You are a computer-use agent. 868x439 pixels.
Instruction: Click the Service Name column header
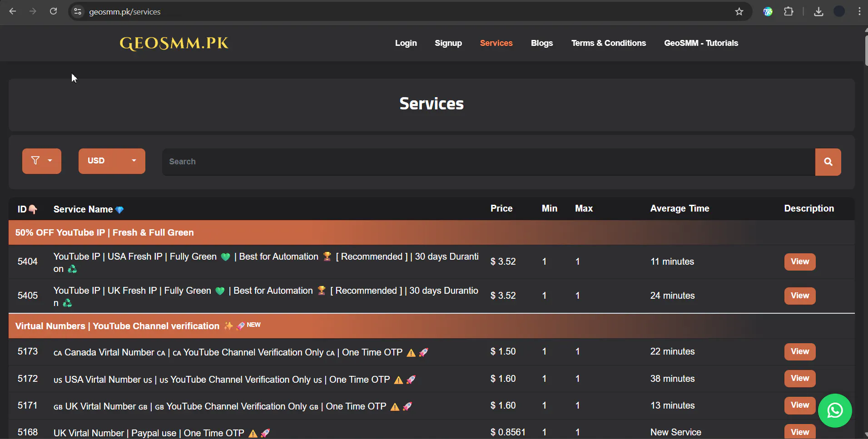(89, 209)
